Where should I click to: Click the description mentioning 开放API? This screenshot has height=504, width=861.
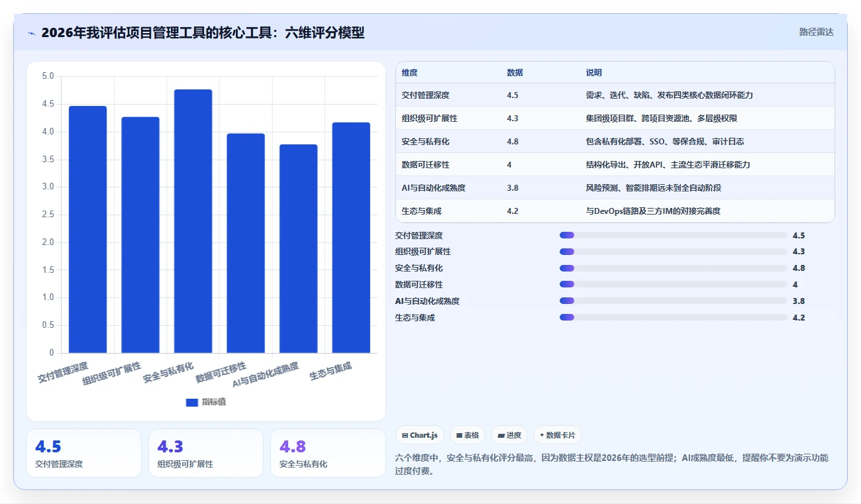668,165
